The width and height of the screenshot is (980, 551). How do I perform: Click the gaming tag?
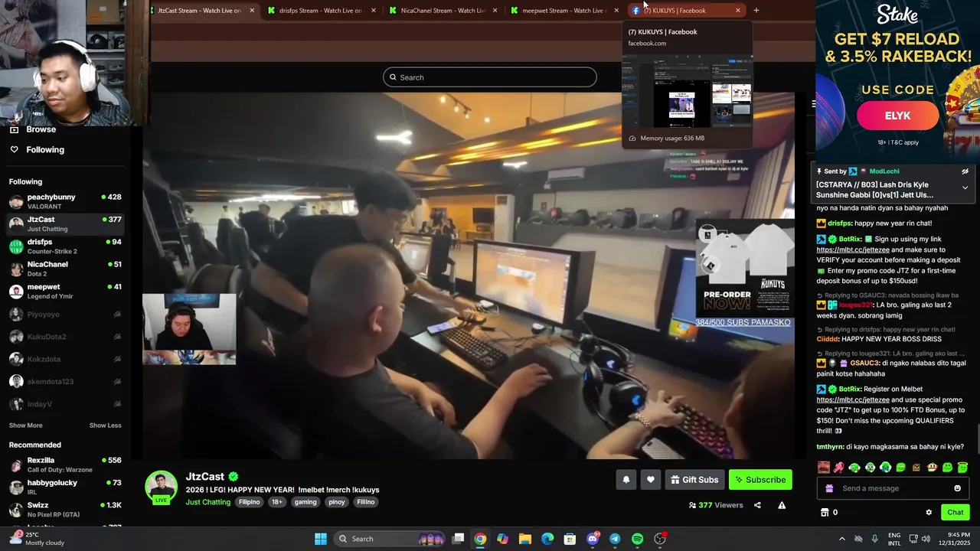305,502
